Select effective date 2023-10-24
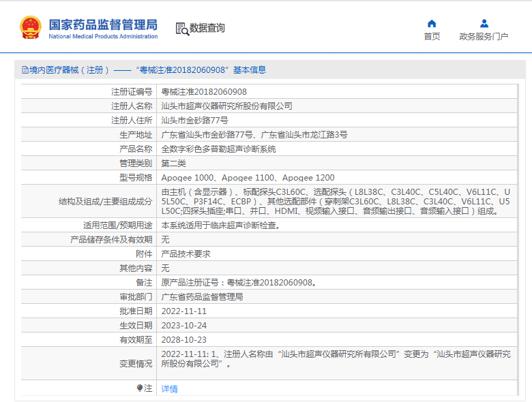This screenshot has height=402, width=532. pos(184,326)
